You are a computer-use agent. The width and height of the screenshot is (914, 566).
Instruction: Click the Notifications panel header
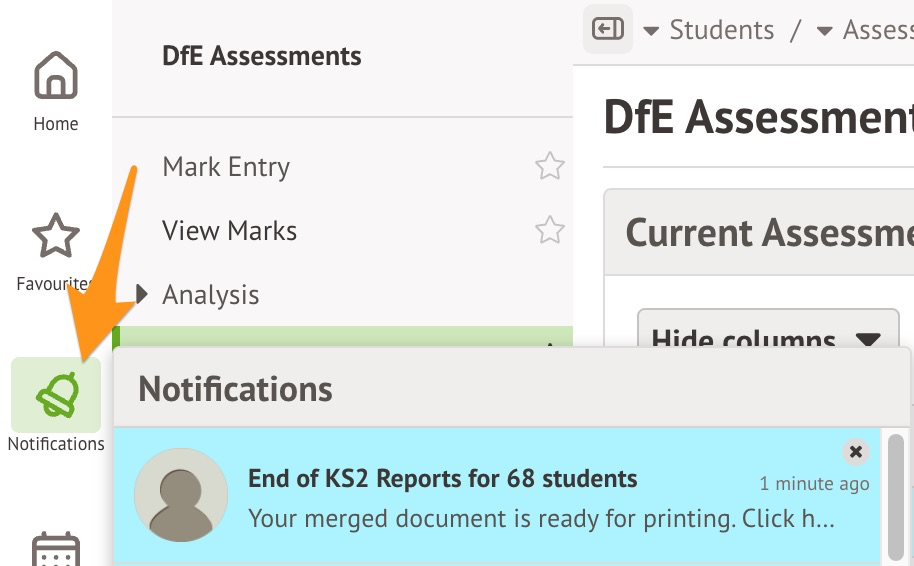tap(235, 389)
